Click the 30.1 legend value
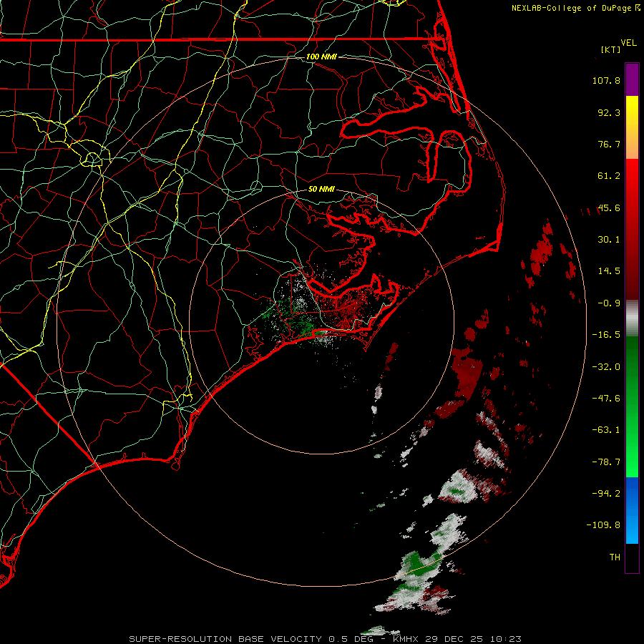 point(609,240)
